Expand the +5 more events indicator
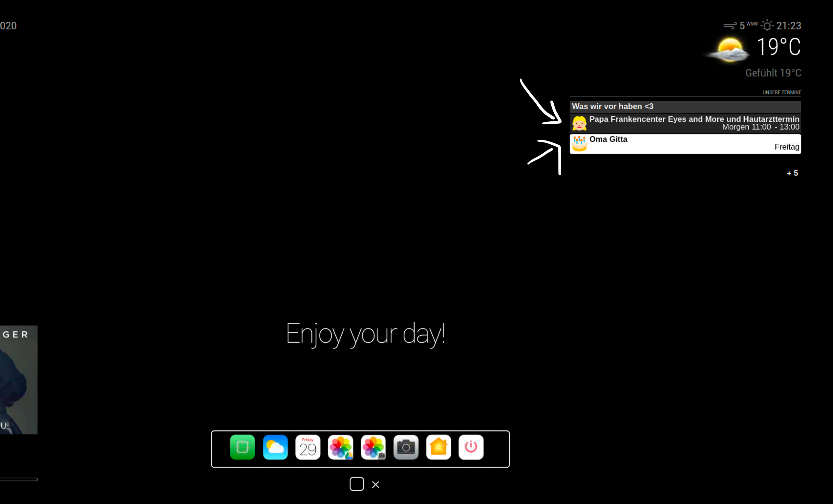 pyautogui.click(x=792, y=173)
